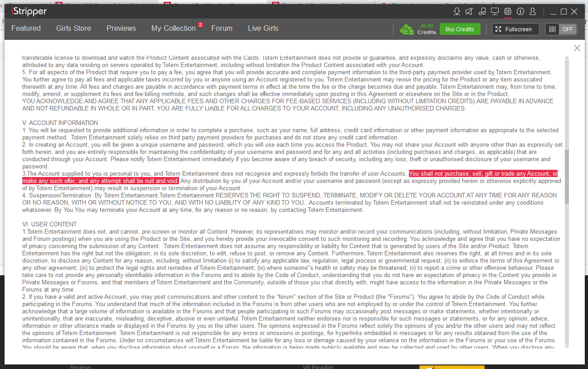The height and width of the screenshot is (369, 588).
Task: Toggle the OFF power switch
Action: 561,29
